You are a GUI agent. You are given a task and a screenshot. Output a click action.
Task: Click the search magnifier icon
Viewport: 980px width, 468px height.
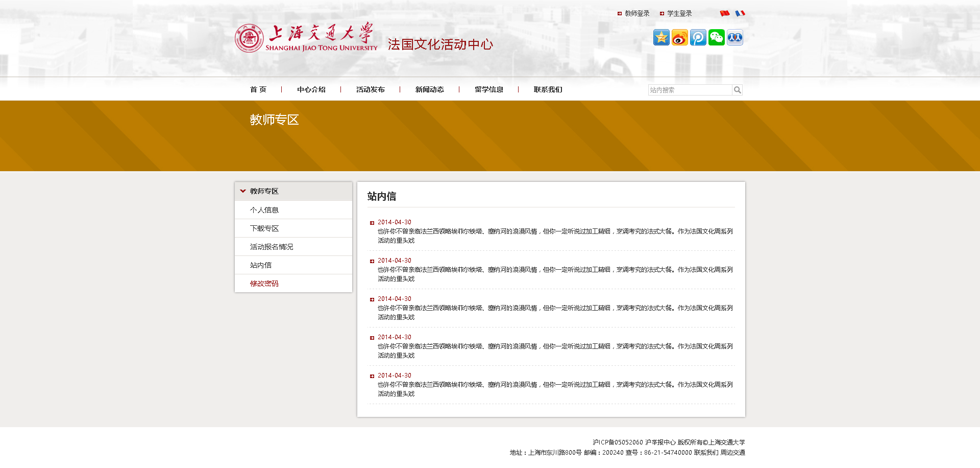pos(737,90)
